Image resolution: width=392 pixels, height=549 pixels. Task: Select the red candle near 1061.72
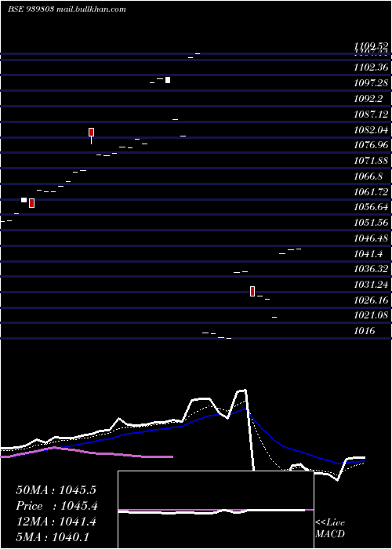[31, 203]
